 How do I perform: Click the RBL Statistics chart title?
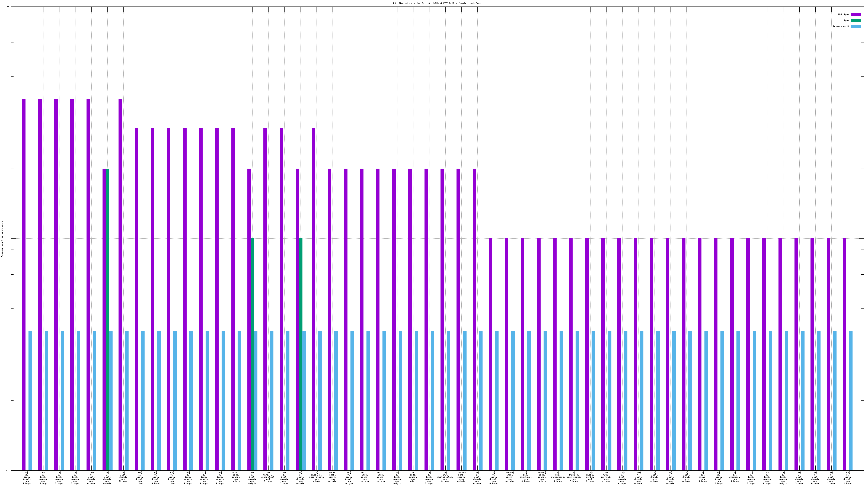437,3
